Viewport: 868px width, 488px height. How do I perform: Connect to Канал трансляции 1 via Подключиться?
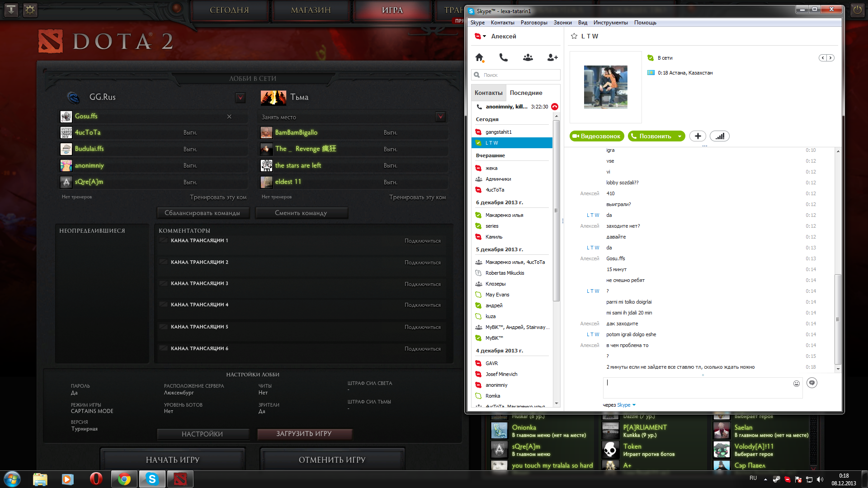[422, 241]
